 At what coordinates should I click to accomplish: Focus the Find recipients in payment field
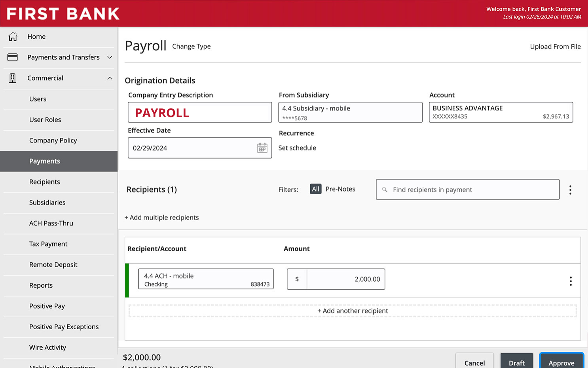[x=467, y=190]
